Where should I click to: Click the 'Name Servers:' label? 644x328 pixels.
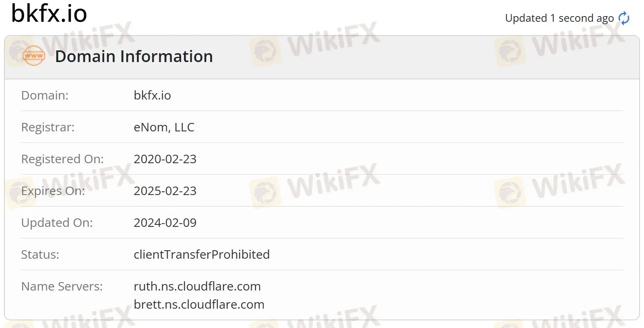(x=62, y=286)
